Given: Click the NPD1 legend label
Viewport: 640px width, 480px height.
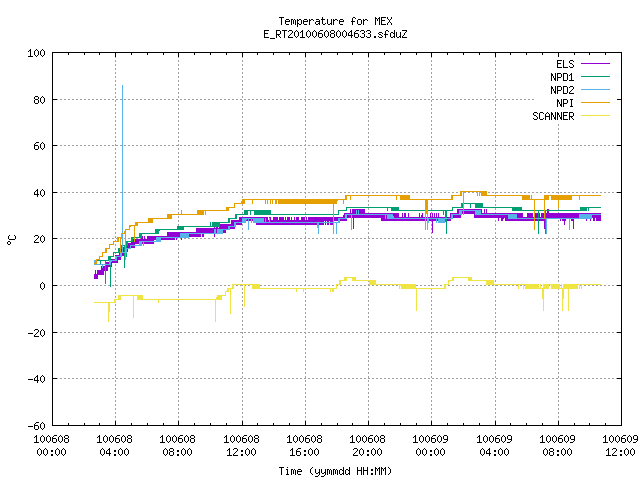Looking at the screenshot, I should pos(562,77).
